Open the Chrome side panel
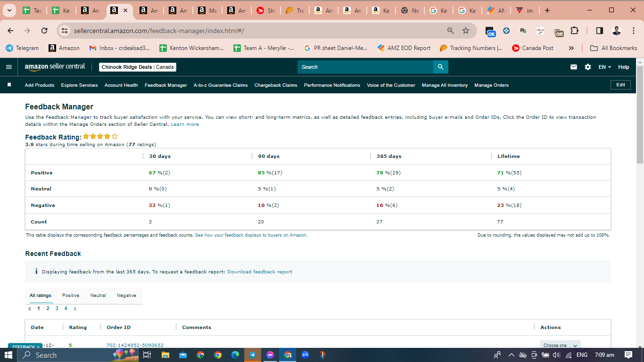Image resolution: width=644 pixels, height=362 pixels. 599,31
